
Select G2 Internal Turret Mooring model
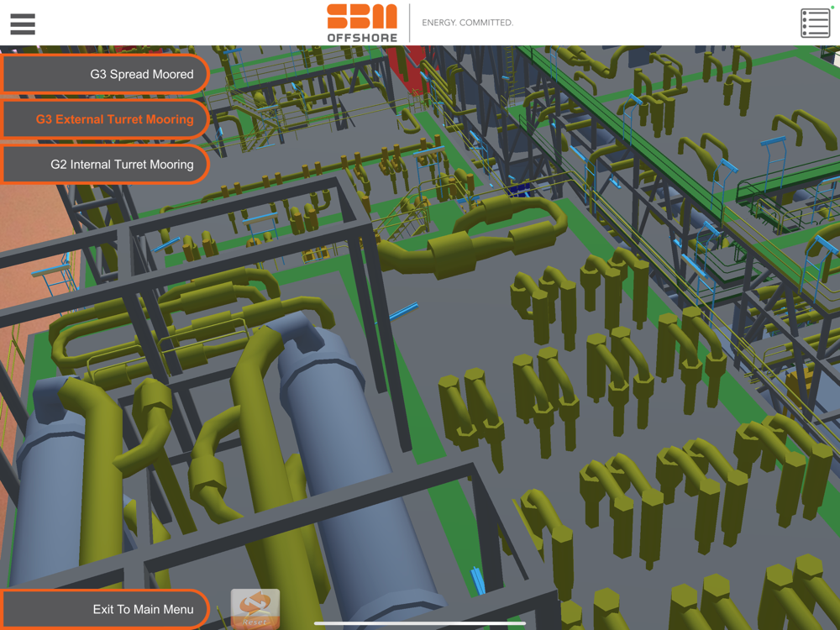[104, 164]
